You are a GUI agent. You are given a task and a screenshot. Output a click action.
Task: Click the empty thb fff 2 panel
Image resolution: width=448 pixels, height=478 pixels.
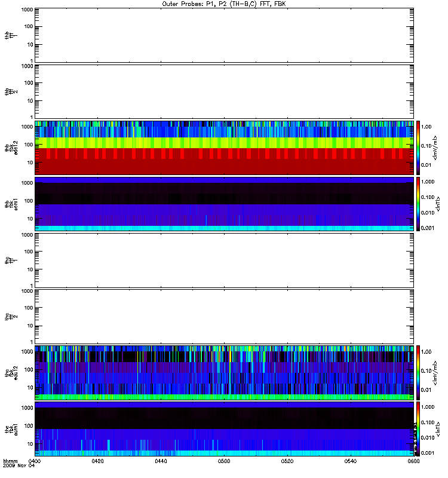224,91
